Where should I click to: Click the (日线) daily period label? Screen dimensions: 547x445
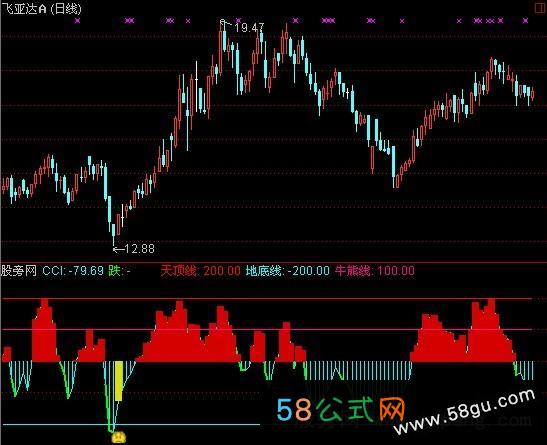(66, 8)
